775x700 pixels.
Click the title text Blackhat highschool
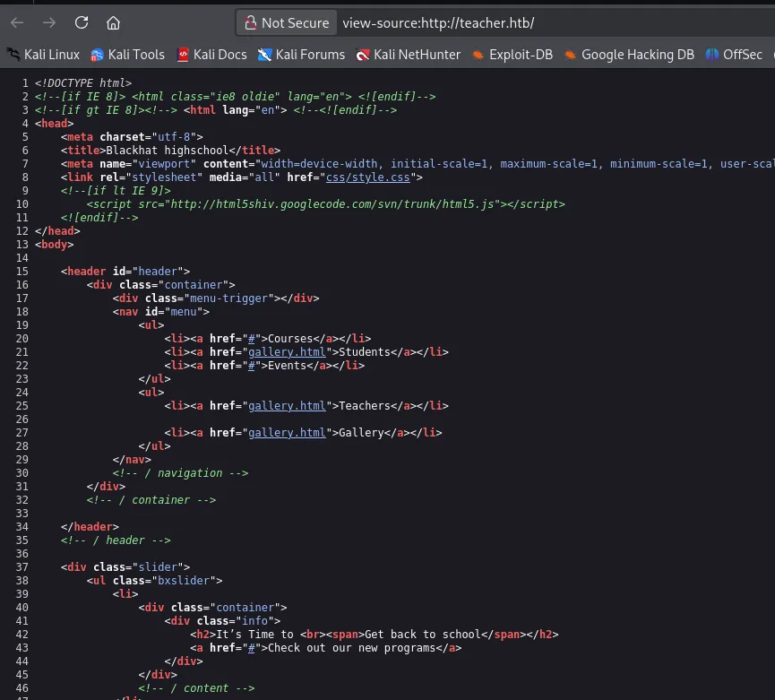(167, 151)
